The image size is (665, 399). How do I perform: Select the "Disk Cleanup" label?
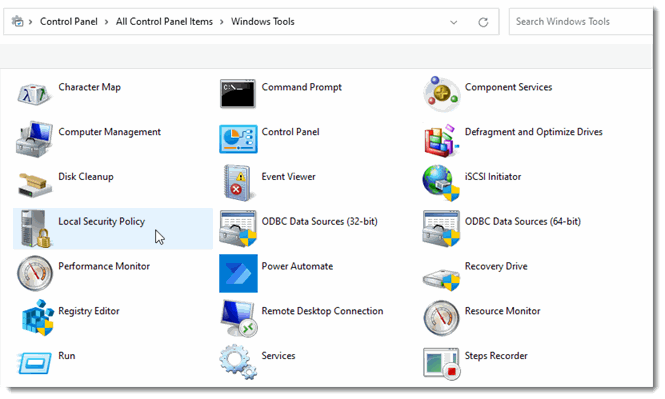pos(86,177)
